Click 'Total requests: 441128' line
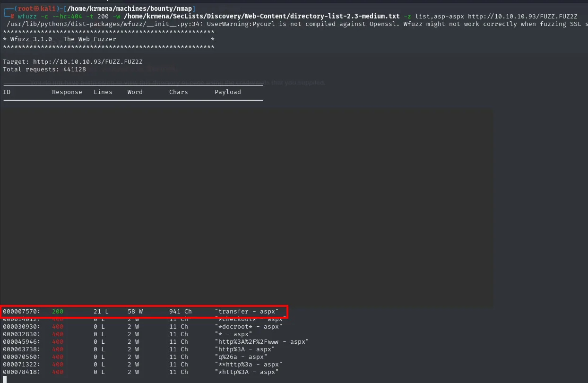Viewport: 588px width, 383px height. 44,70
